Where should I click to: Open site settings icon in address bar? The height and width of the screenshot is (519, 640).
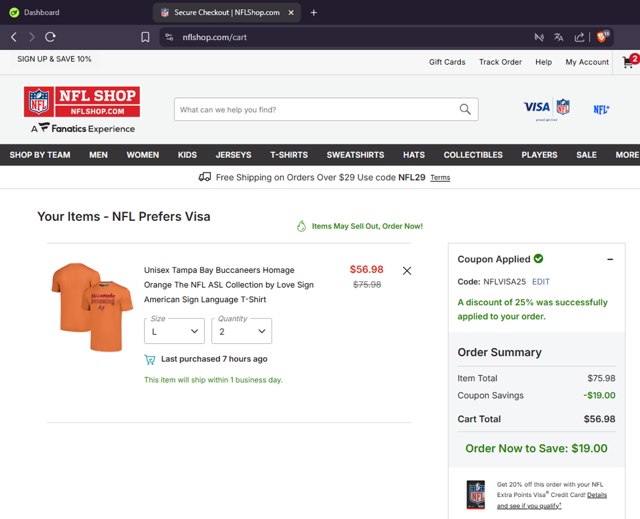point(169,37)
